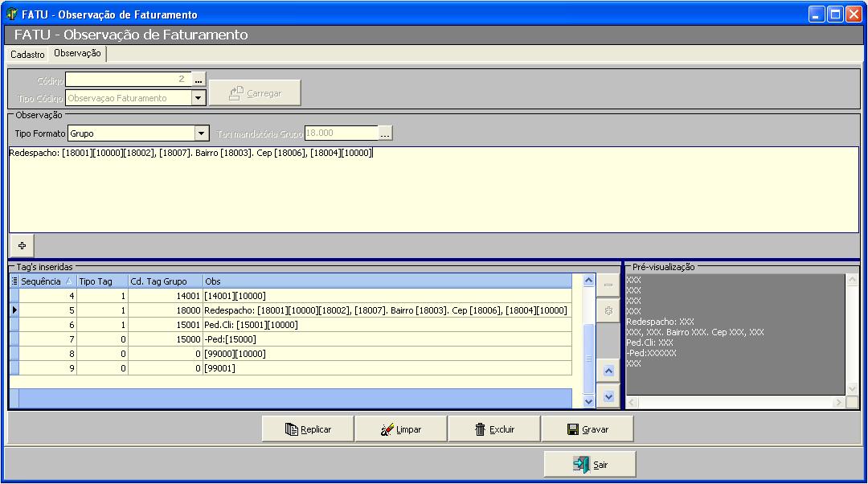Screen dimensions: 868x484
Task: Click the Excluir trash button
Action: coord(493,429)
